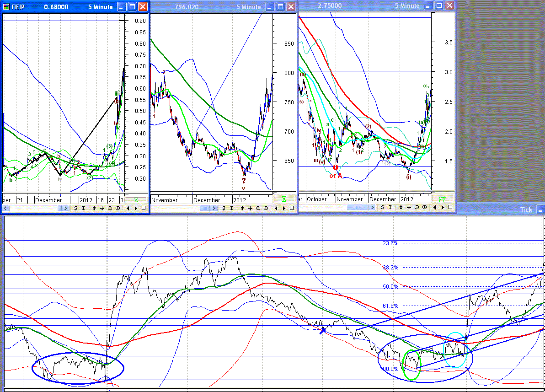This screenshot has height=392, width=545.
Task: Select the four-way pan tool in 796.020 window
Action: [250, 208]
